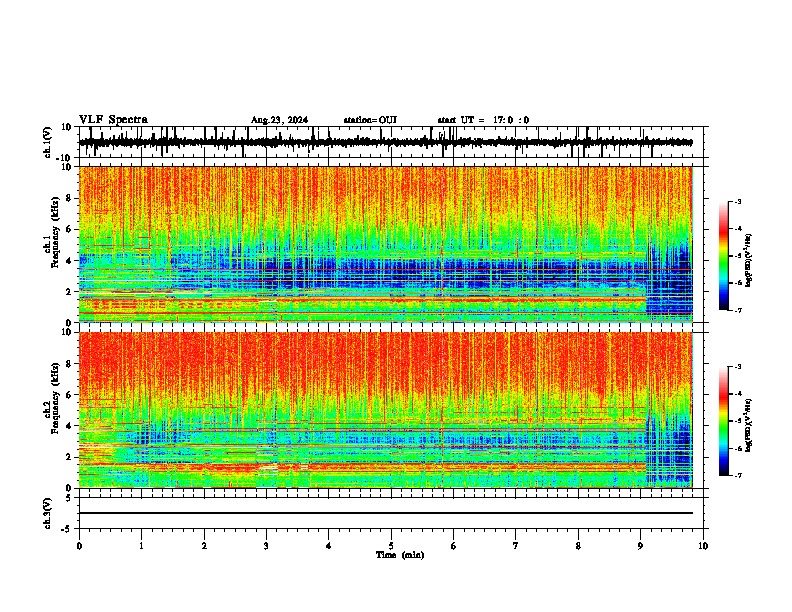Click time axis tick label "9"

[640, 546]
